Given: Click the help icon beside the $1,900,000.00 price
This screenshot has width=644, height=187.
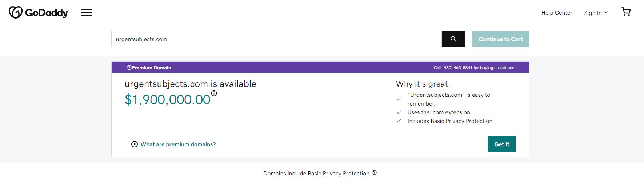Looking at the screenshot, I should tap(214, 93).
